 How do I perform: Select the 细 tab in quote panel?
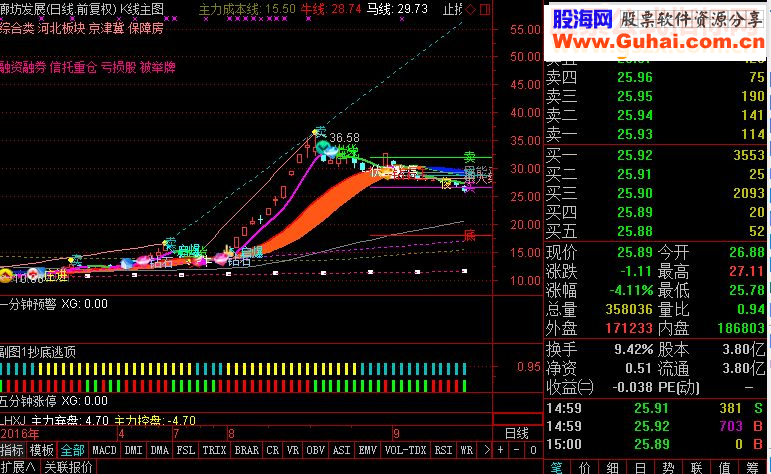[612, 468]
